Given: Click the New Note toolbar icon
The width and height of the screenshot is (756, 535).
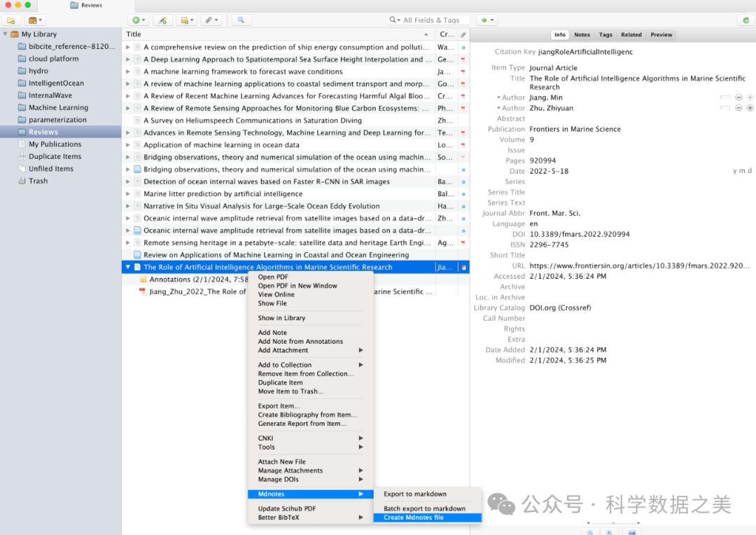Looking at the screenshot, I should point(186,20).
